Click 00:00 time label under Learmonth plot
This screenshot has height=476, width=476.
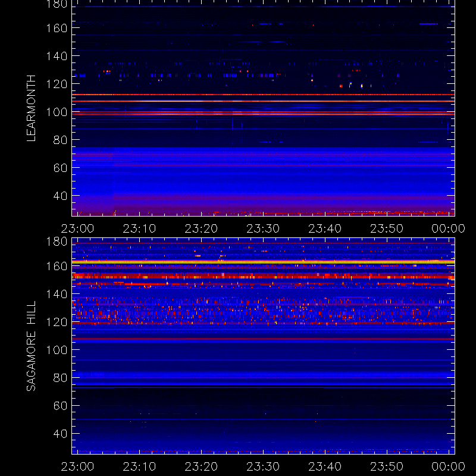(449, 228)
